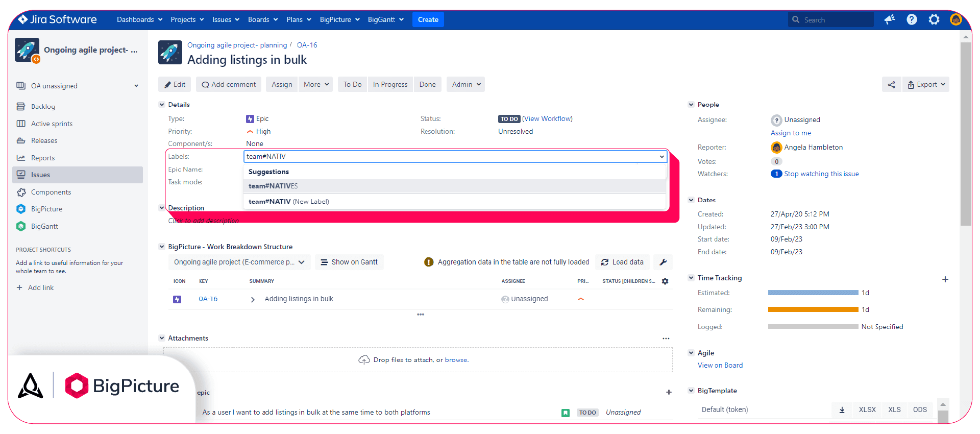Add an epic child issue with plus icon

click(x=669, y=392)
